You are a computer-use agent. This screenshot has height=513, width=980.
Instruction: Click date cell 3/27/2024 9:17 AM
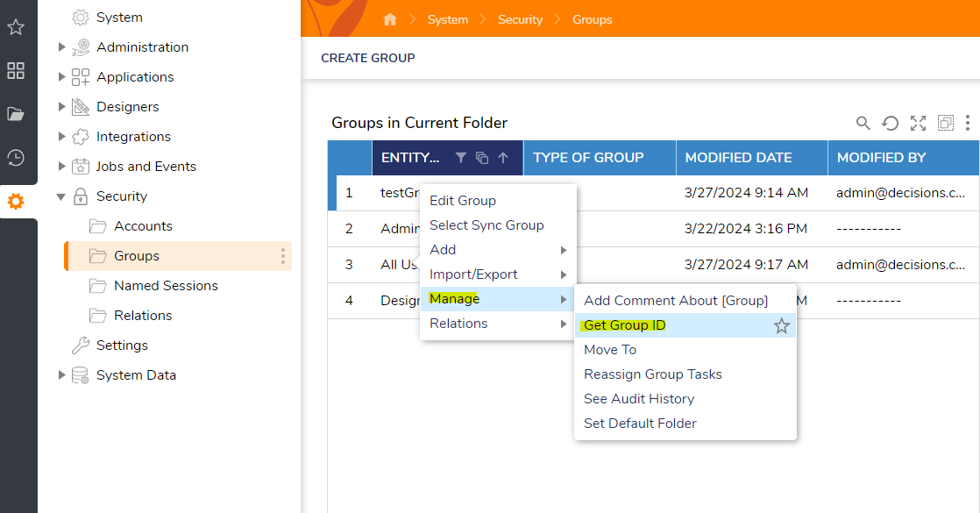[746, 265]
